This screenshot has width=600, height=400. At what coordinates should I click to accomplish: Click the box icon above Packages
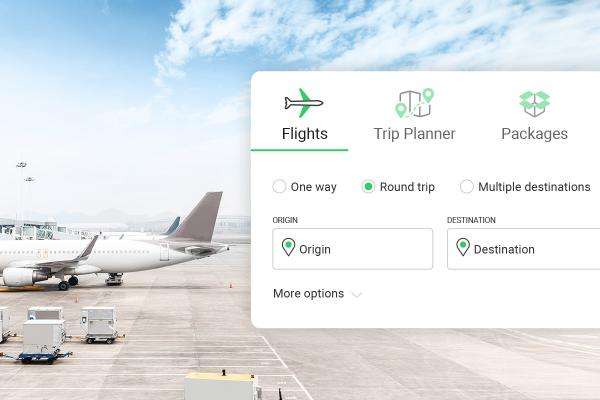click(535, 103)
